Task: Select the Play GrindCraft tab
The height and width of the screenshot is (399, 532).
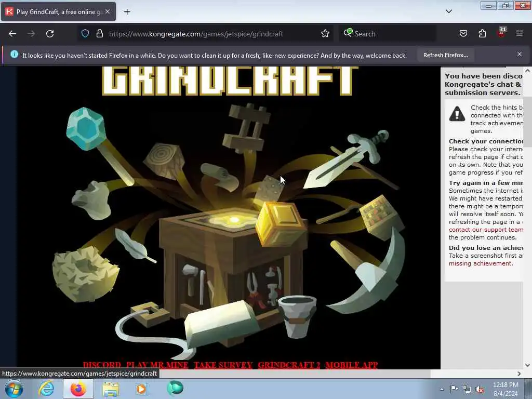Action: click(58, 11)
